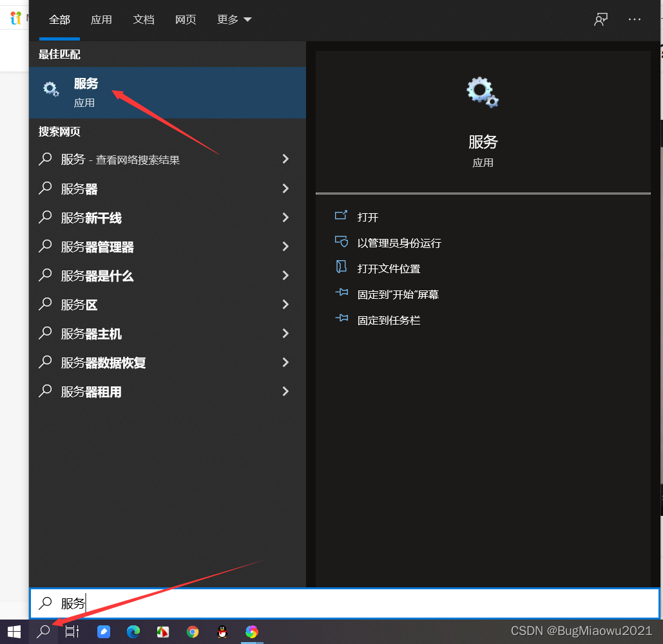Open Task View from the taskbar
Image resolution: width=663 pixels, height=644 pixels.
pos(72,632)
